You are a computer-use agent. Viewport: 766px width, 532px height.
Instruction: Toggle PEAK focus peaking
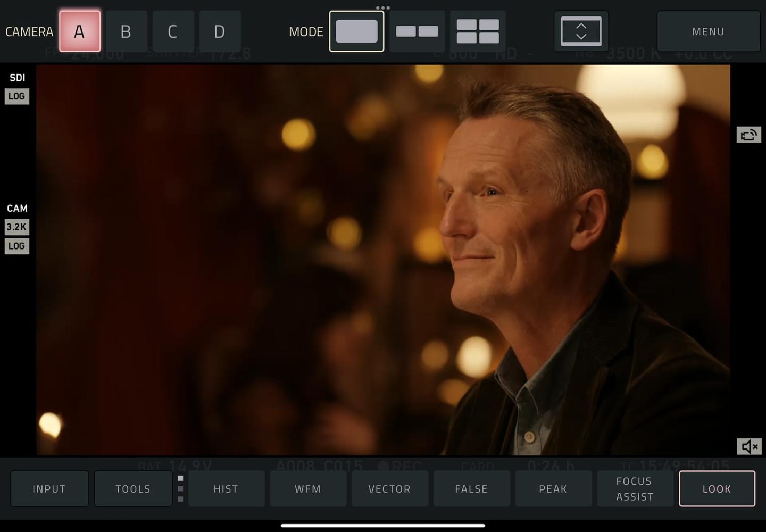point(553,488)
